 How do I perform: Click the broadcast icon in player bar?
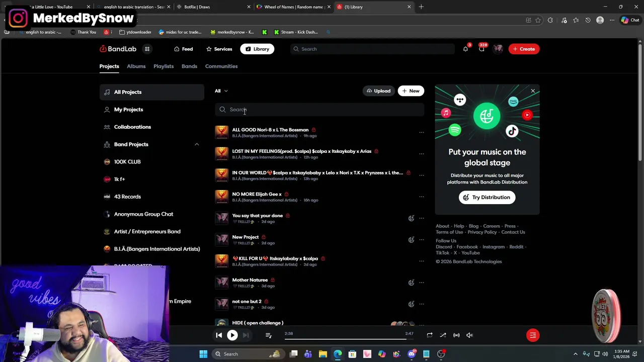tap(456, 335)
